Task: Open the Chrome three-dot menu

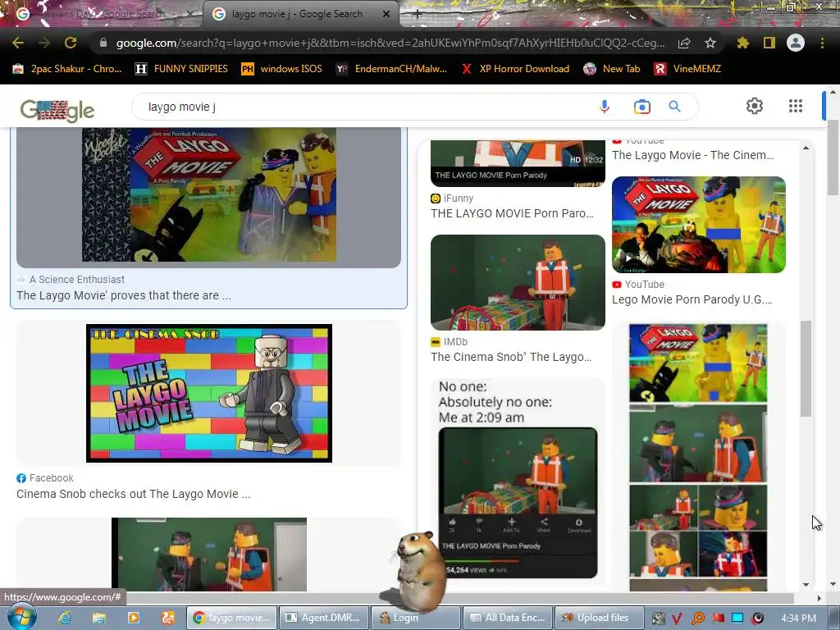Action: point(822,43)
